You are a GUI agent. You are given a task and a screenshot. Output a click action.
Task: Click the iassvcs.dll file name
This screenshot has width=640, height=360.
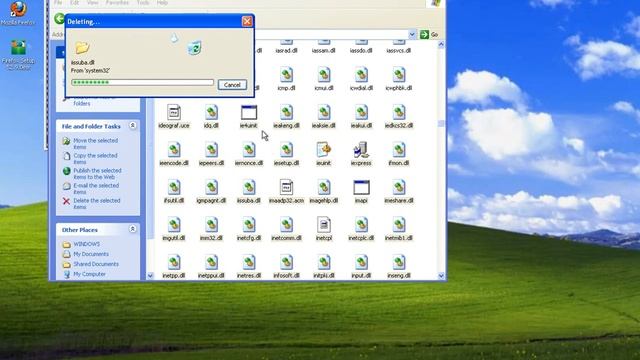coord(398,51)
